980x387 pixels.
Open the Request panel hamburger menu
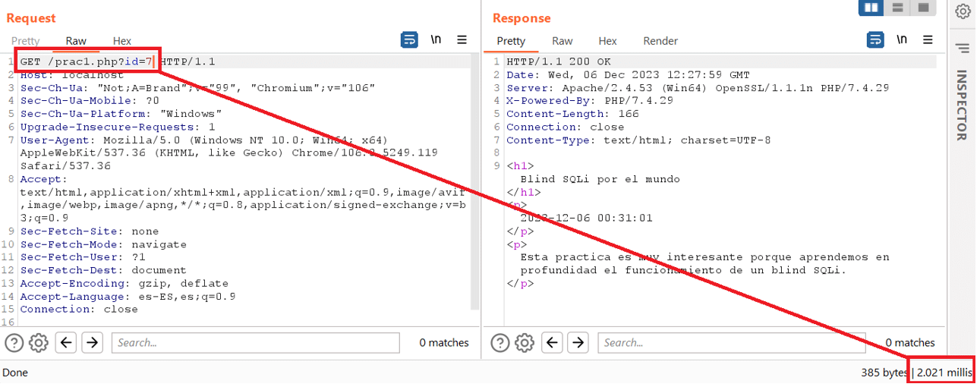coord(462,39)
